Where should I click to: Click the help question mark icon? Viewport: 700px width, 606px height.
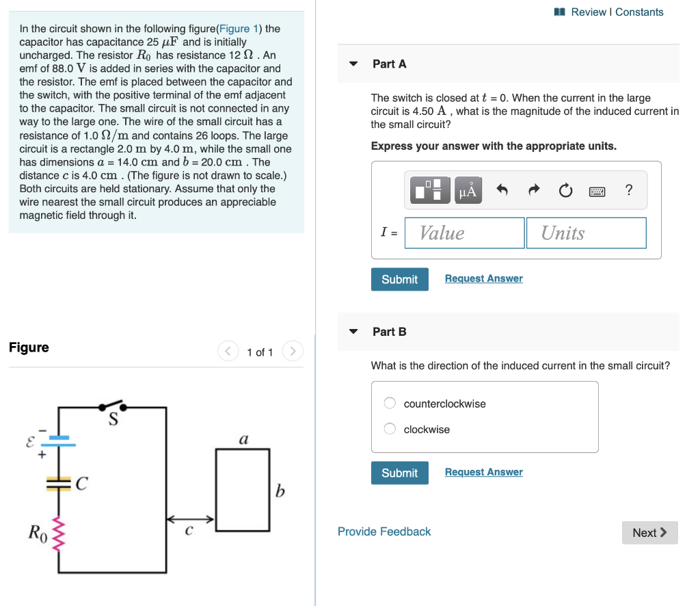628,191
